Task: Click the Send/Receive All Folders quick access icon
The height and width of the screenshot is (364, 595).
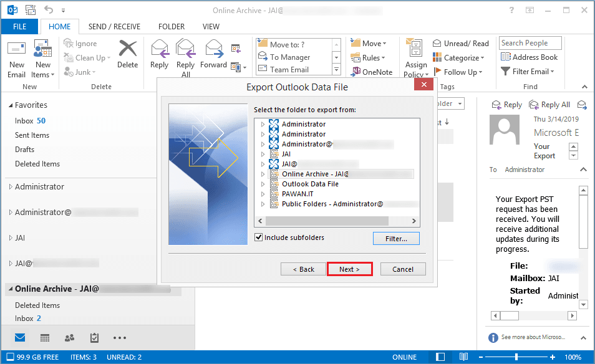Action: [x=31, y=10]
